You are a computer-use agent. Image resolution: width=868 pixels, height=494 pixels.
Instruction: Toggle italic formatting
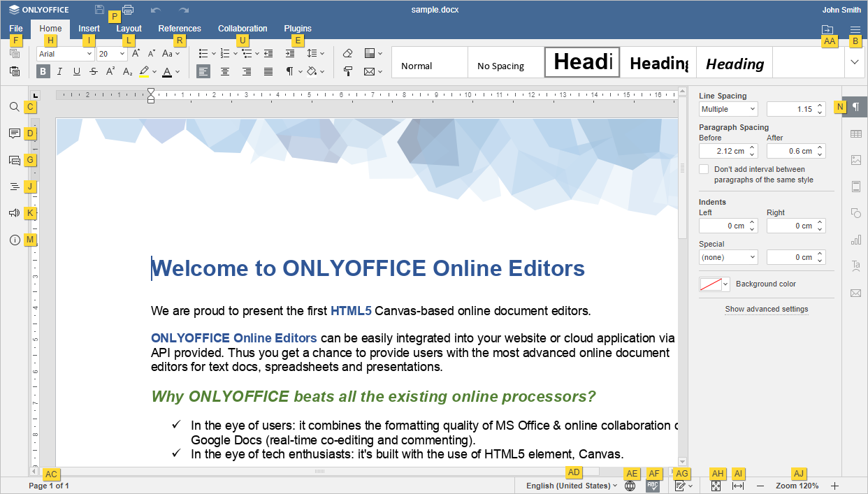tap(60, 71)
